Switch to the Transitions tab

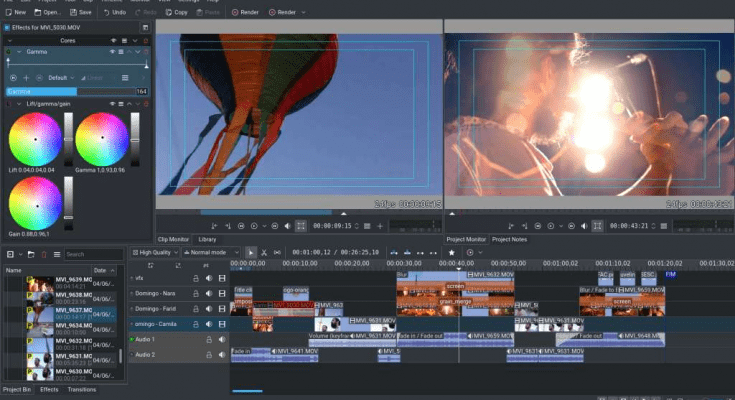point(82,390)
